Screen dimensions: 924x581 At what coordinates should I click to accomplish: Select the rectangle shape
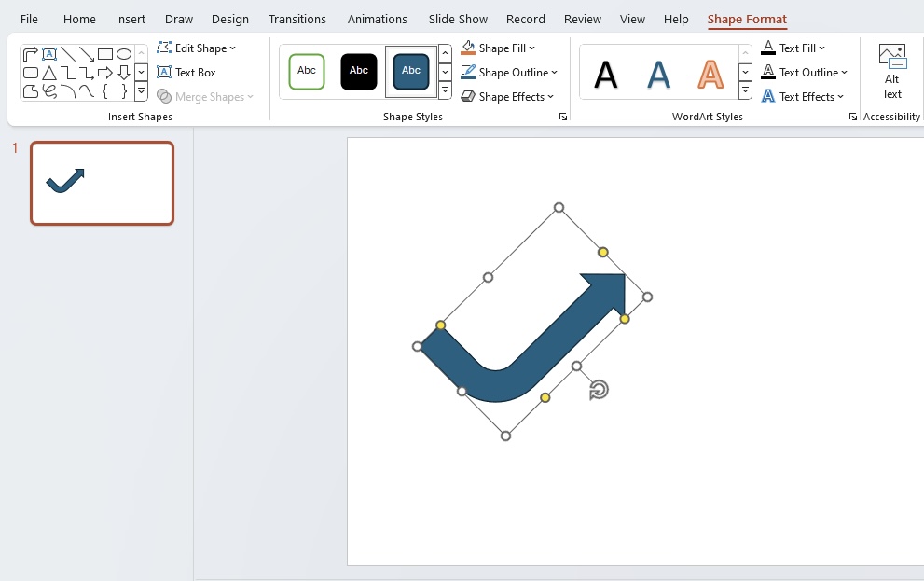104,54
